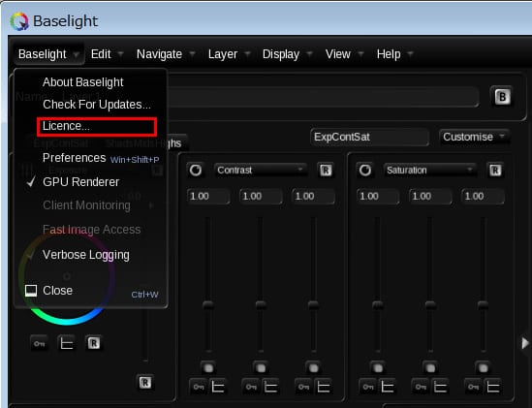Click the first Saturation slider handle
The image size is (532, 408).
[378, 305]
